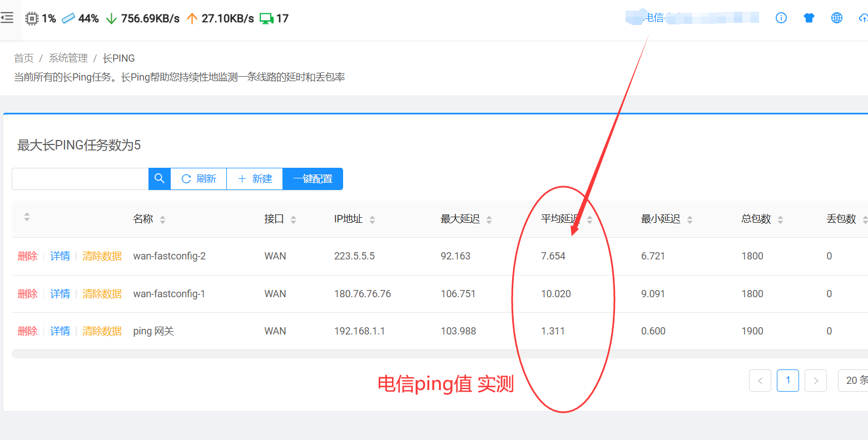The image size is (868, 440).
Task: Clear data for wan-fastconfig-2
Action: (102, 256)
